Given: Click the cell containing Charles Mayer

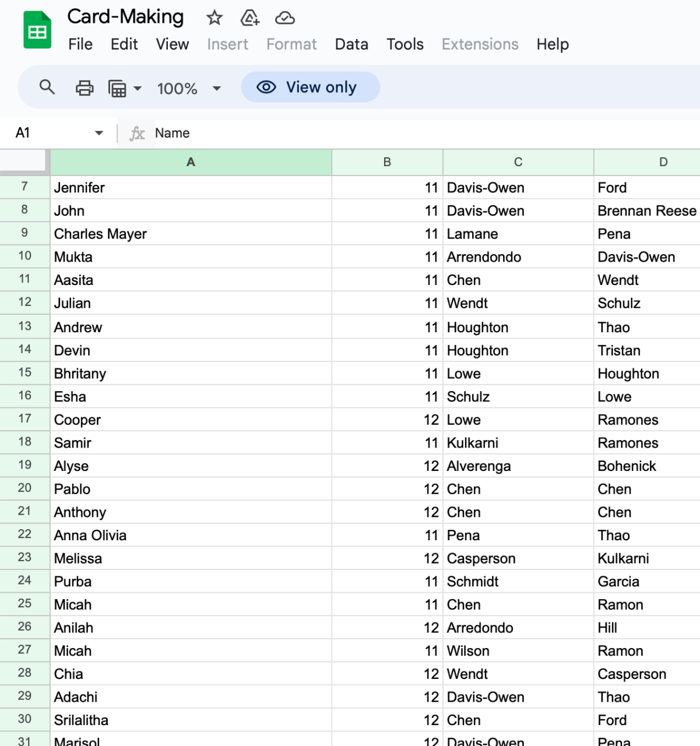Looking at the screenshot, I should click(x=191, y=234).
